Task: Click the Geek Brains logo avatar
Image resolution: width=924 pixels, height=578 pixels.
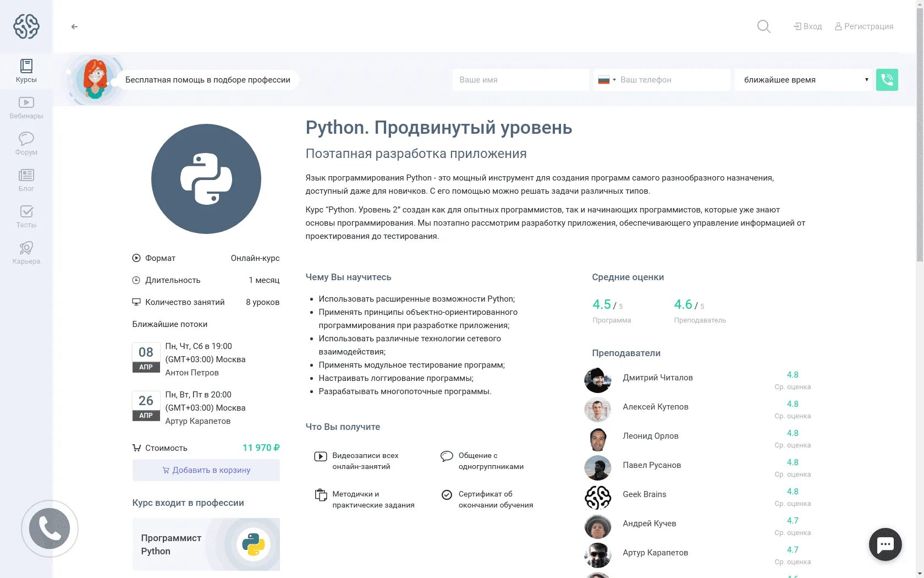Action: click(x=598, y=497)
